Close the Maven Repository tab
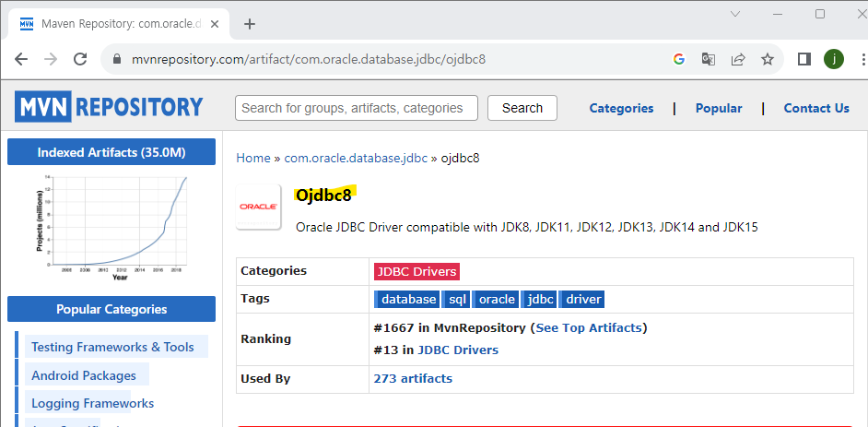 (x=215, y=24)
